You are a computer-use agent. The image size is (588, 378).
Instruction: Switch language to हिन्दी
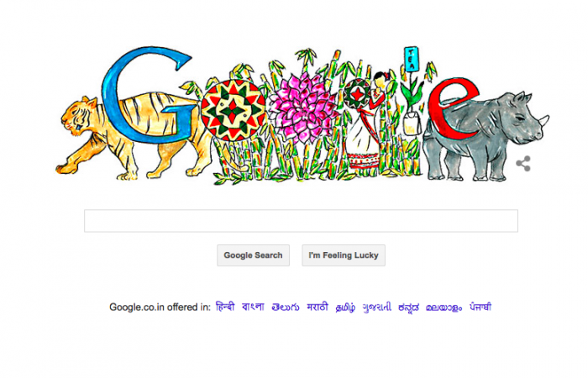225,307
